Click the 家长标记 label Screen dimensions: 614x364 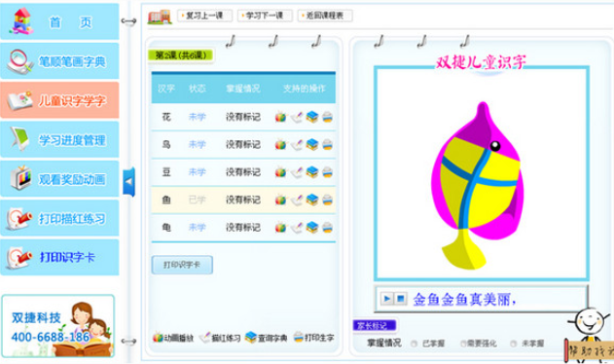point(375,325)
